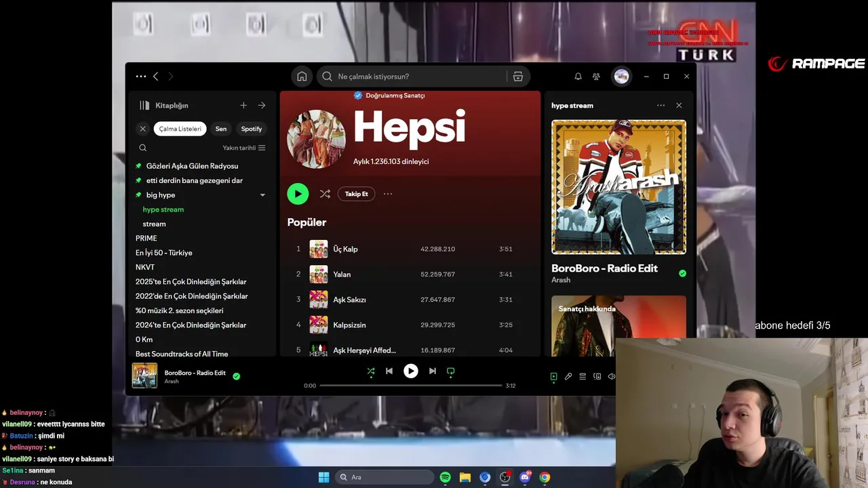Screen dimensions: 868x488
Task: Clear library filters with X icon
Action: [142, 129]
